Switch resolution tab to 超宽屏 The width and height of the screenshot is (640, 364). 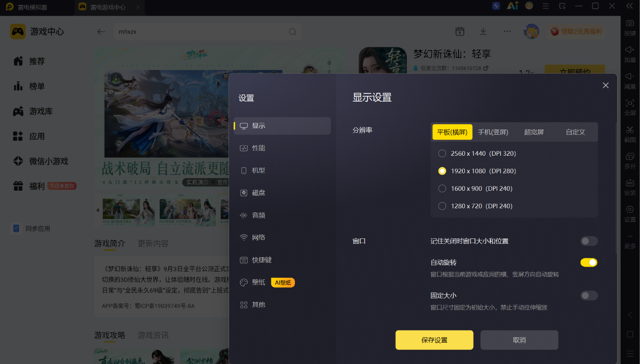pyautogui.click(x=534, y=132)
